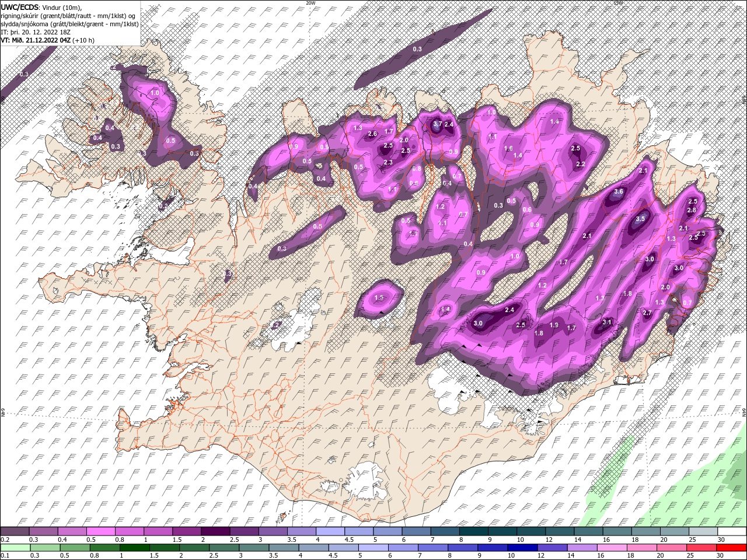Select the light pink swatch labeled 16
Image resolution: width=747 pixels, height=560 pixels.
click(612, 547)
